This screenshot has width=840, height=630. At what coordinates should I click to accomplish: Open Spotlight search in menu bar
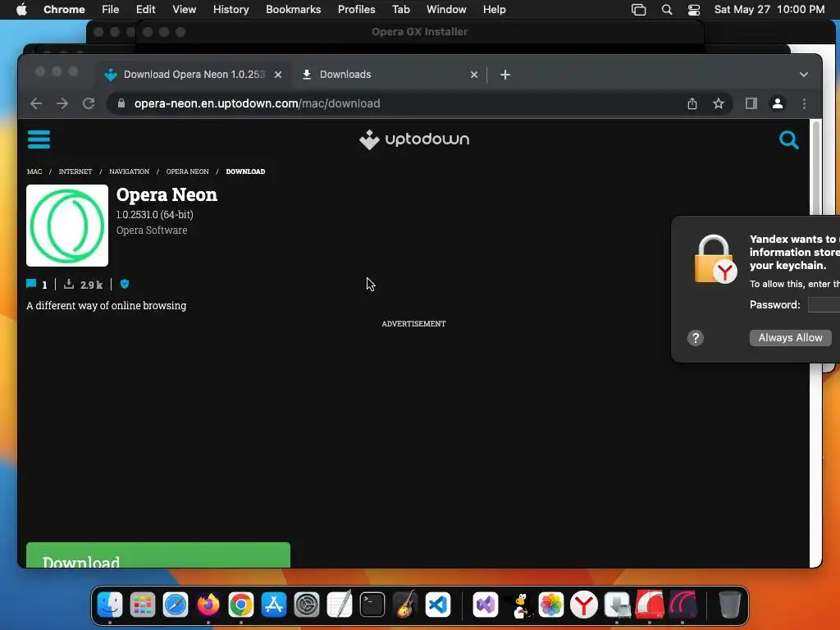[666, 10]
